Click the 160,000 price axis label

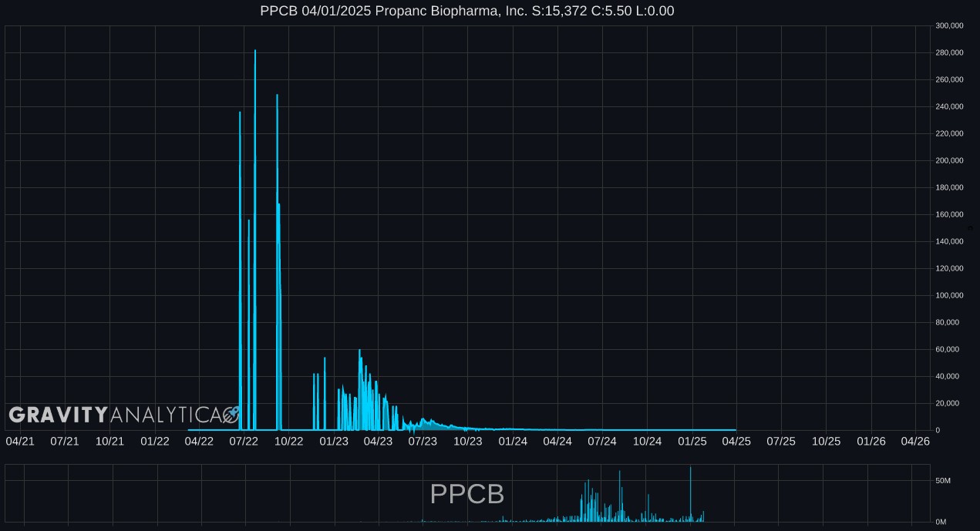click(x=949, y=214)
